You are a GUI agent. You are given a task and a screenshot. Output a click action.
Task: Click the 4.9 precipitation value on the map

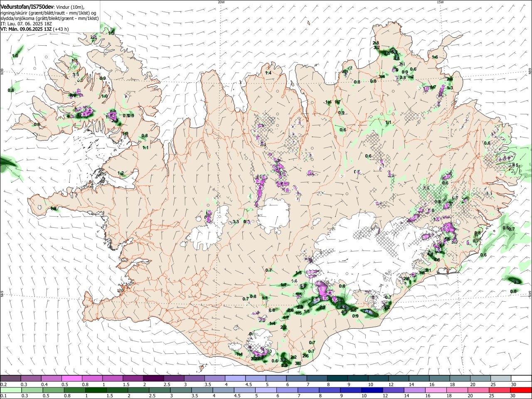[x=343, y=308]
